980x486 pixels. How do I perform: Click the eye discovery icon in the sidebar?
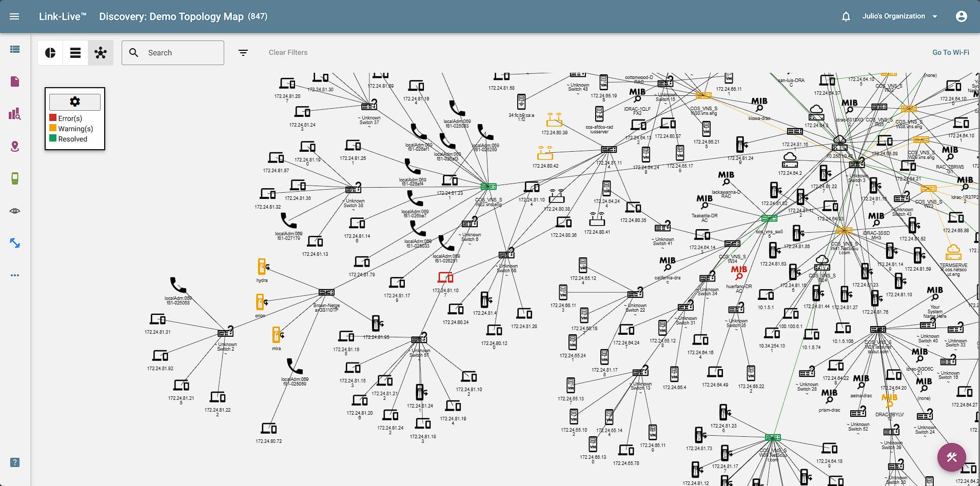pyautogui.click(x=15, y=210)
